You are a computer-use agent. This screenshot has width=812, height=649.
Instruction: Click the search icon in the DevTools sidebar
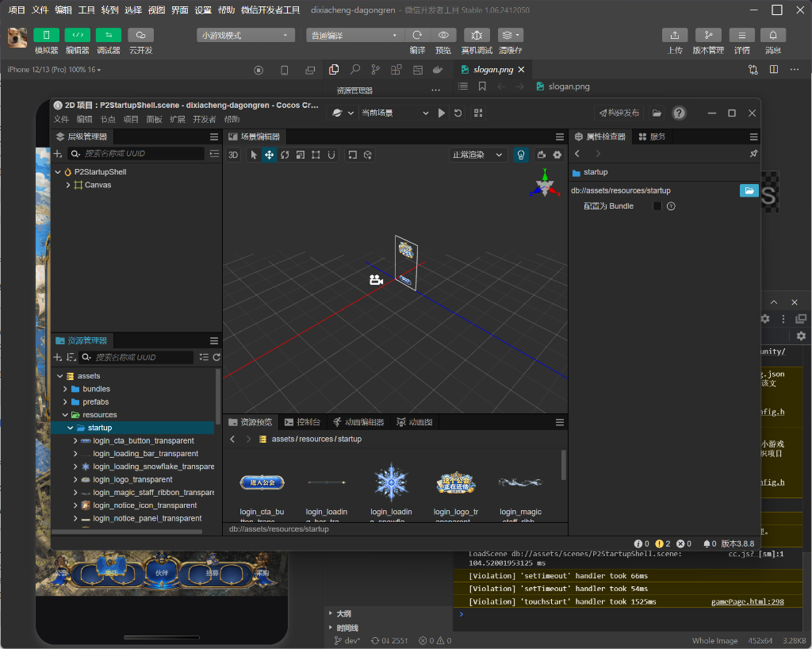(354, 69)
